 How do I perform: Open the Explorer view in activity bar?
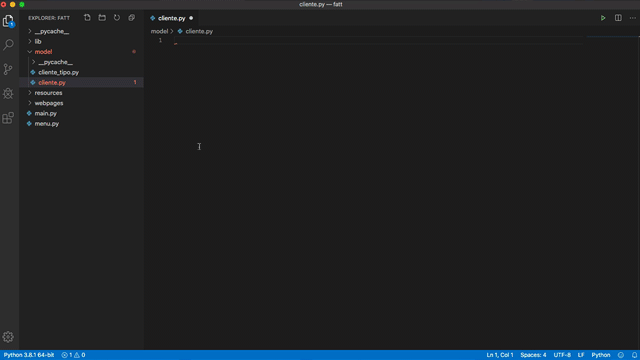8,20
